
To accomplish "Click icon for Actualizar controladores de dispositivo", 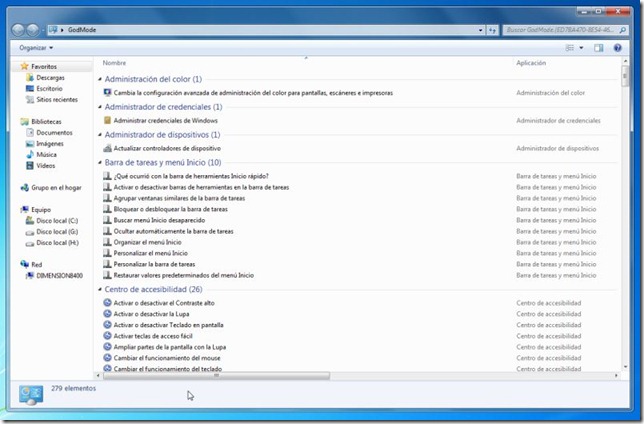I will coord(108,148).
